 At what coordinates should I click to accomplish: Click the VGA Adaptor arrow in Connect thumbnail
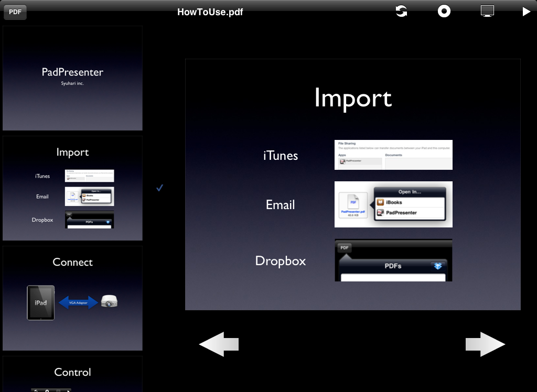pyautogui.click(x=79, y=302)
